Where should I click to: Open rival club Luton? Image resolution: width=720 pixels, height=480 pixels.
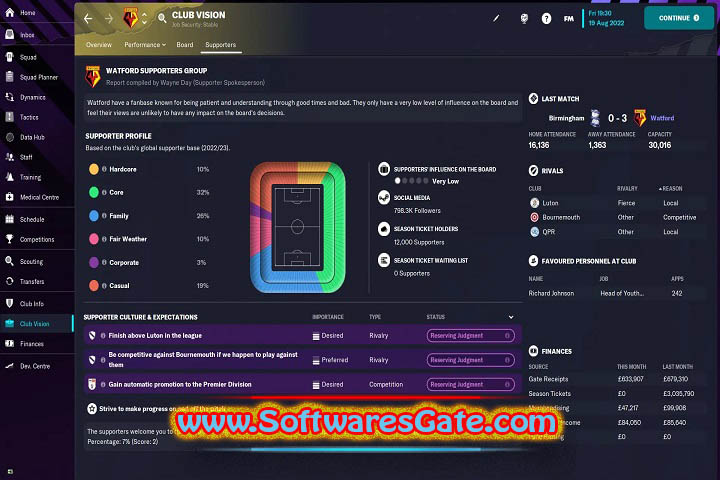point(550,203)
